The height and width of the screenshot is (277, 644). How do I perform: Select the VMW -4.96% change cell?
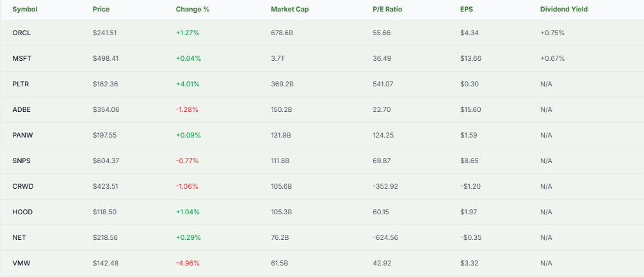pos(187,263)
